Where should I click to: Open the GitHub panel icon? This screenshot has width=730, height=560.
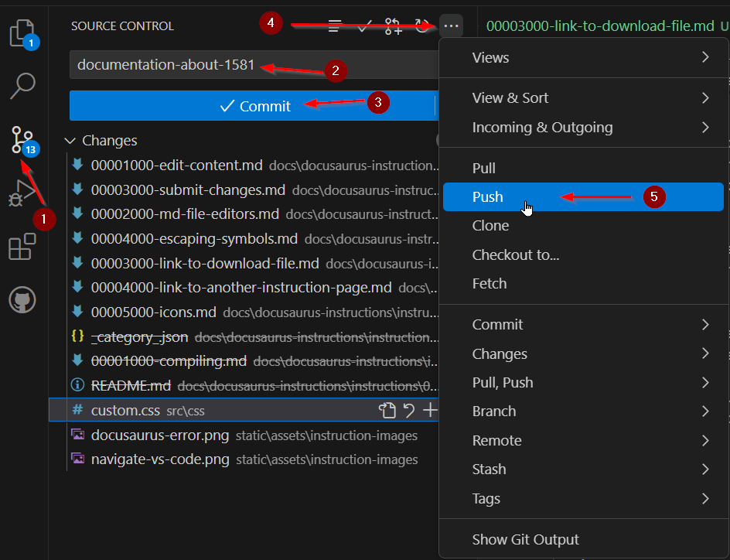coord(22,299)
